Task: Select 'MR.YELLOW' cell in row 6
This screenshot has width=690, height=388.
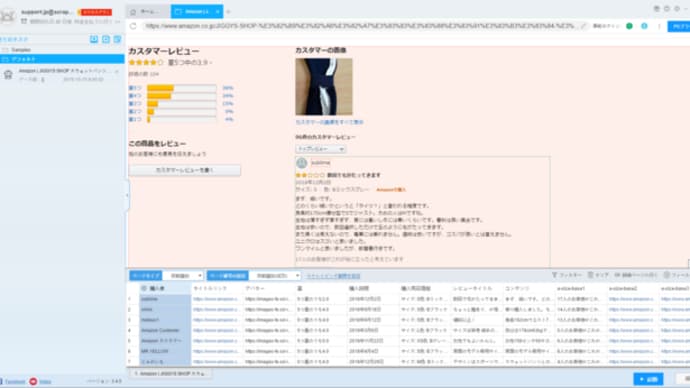Action: (x=165, y=351)
